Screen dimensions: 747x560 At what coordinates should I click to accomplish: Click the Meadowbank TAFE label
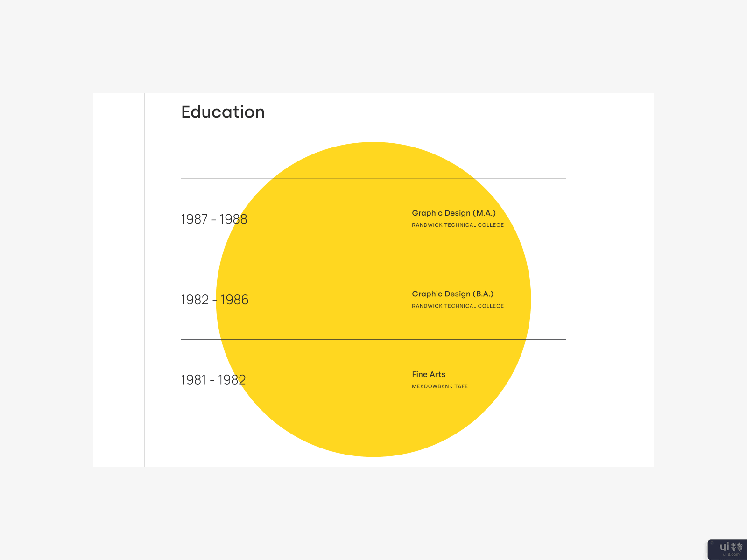[x=439, y=386]
